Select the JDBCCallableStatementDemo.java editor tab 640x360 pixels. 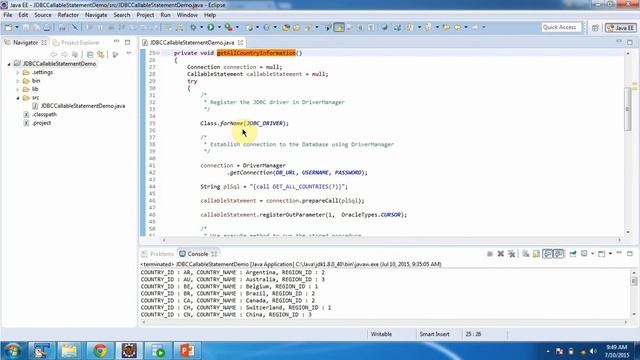[192, 42]
